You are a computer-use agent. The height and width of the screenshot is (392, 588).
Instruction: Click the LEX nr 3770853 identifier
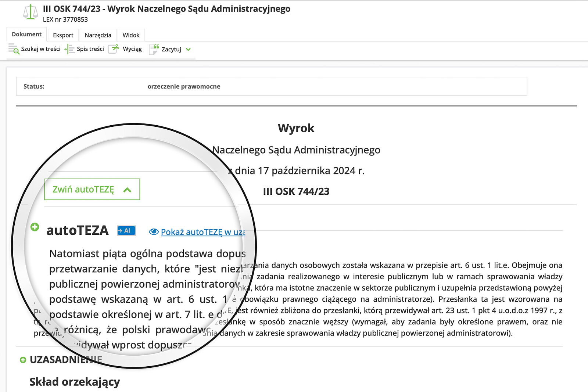click(x=65, y=19)
